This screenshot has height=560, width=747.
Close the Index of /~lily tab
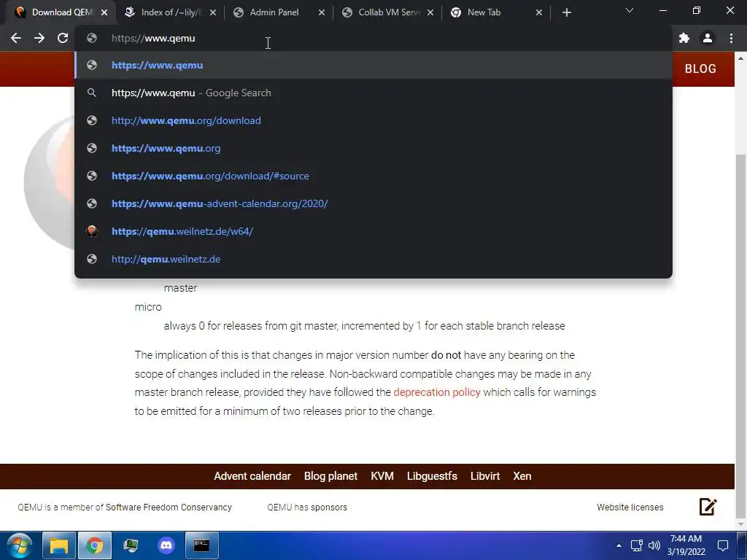(x=213, y=12)
